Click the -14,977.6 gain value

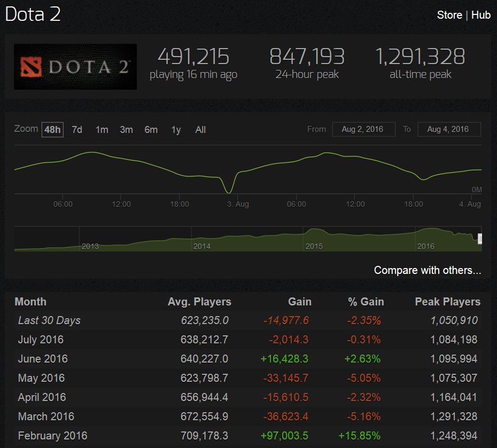pos(286,320)
